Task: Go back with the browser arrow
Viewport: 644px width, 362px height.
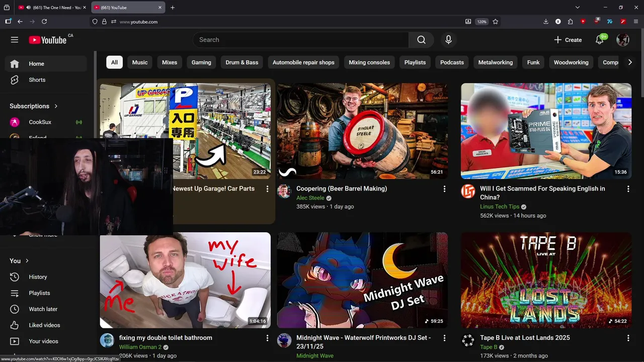Action: point(20,22)
